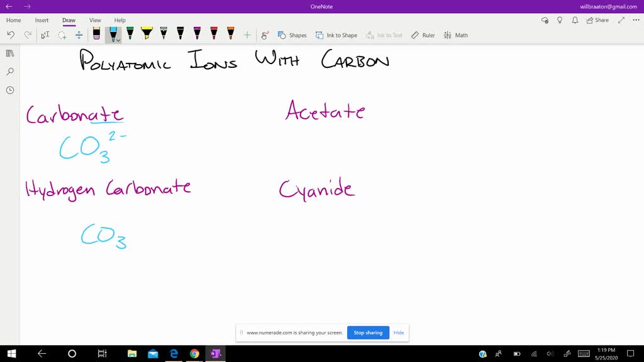Select the green pen
Viewport: 644px width, 362px height.
pyautogui.click(x=130, y=35)
